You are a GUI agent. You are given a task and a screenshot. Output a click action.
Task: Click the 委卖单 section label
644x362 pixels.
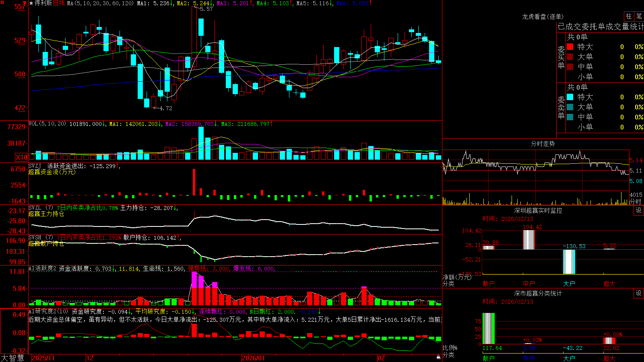(x=561, y=107)
